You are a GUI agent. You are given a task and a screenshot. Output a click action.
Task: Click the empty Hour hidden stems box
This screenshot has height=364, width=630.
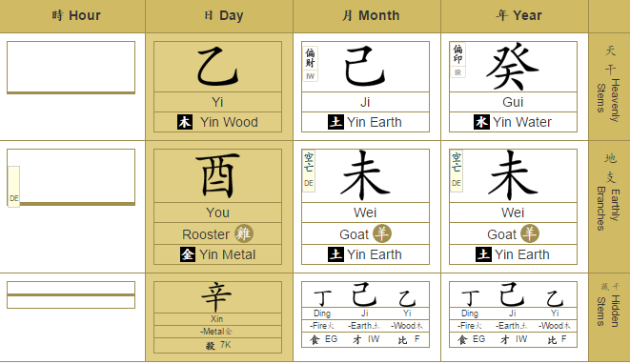tap(71, 294)
